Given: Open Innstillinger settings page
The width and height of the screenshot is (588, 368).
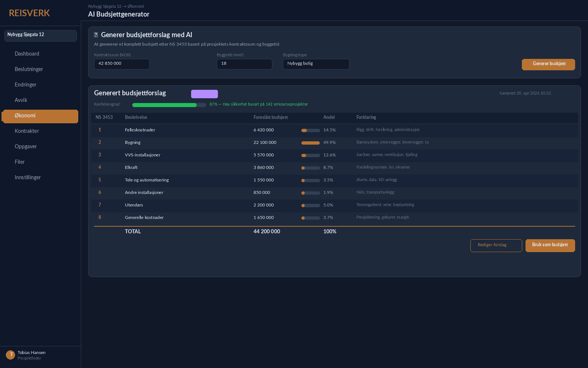Looking at the screenshot, I should tap(28, 177).
